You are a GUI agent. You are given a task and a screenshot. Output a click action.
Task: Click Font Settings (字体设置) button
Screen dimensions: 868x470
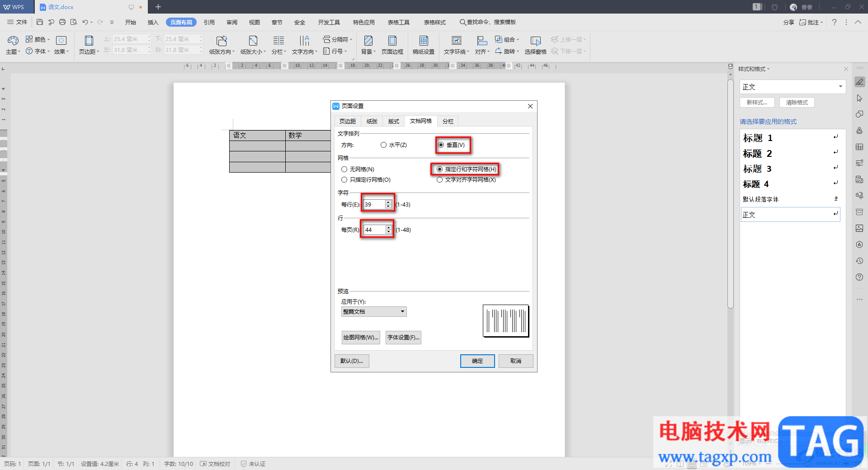[403, 338]
